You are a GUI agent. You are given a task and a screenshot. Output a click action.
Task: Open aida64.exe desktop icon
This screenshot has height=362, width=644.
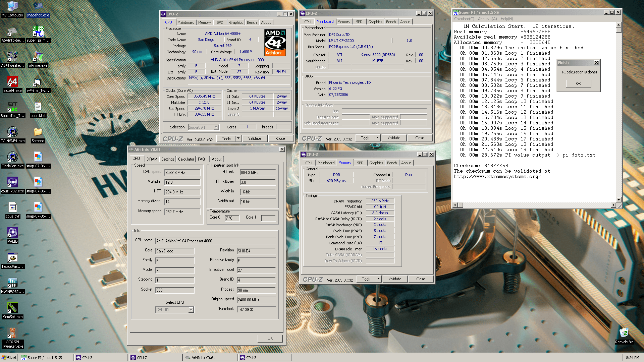click(12, 84)
